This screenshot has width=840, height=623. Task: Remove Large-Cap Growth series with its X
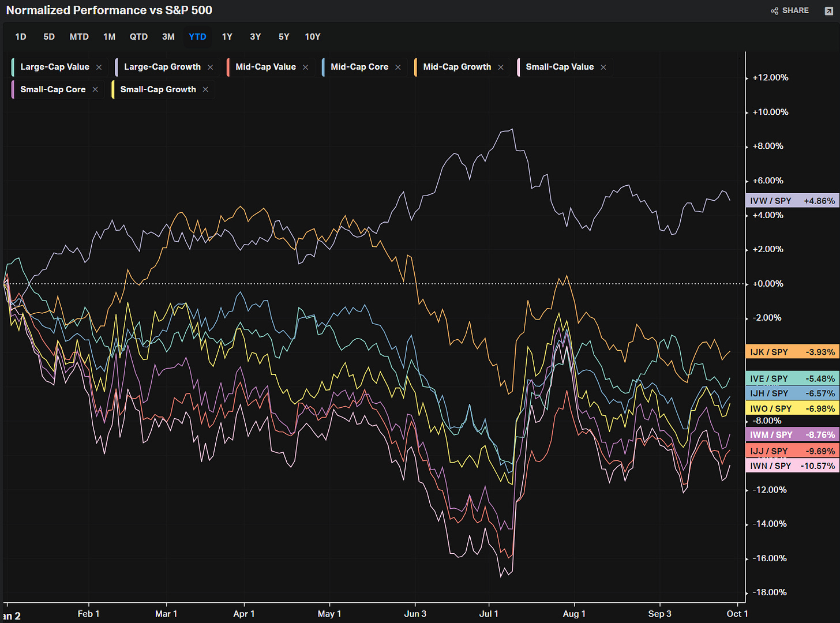[x=210, y=67]
